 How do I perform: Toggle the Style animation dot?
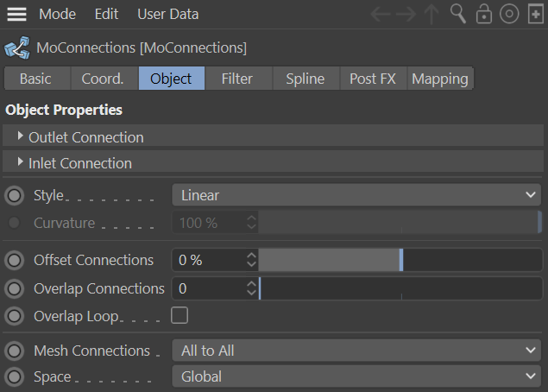click(15, 195)
